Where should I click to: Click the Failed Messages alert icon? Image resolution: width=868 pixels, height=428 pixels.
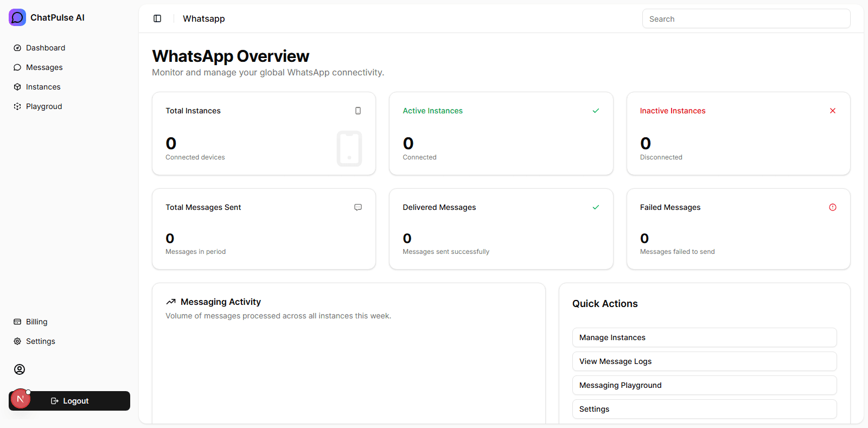[833, 207]
